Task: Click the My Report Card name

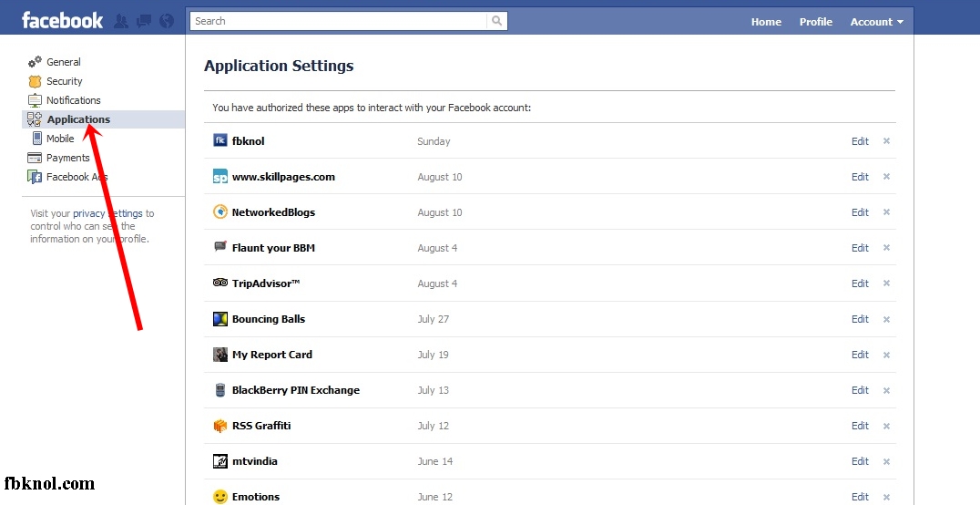Action: (x=272, y=355)
